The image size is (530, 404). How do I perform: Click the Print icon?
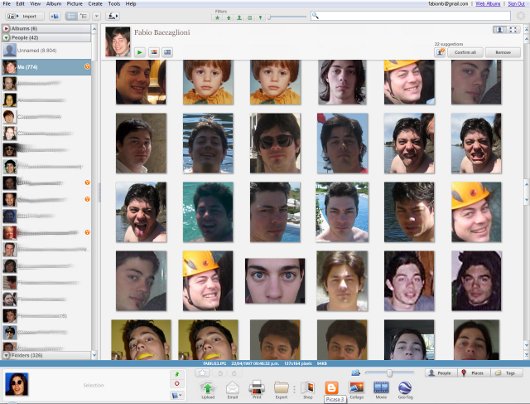257,390
